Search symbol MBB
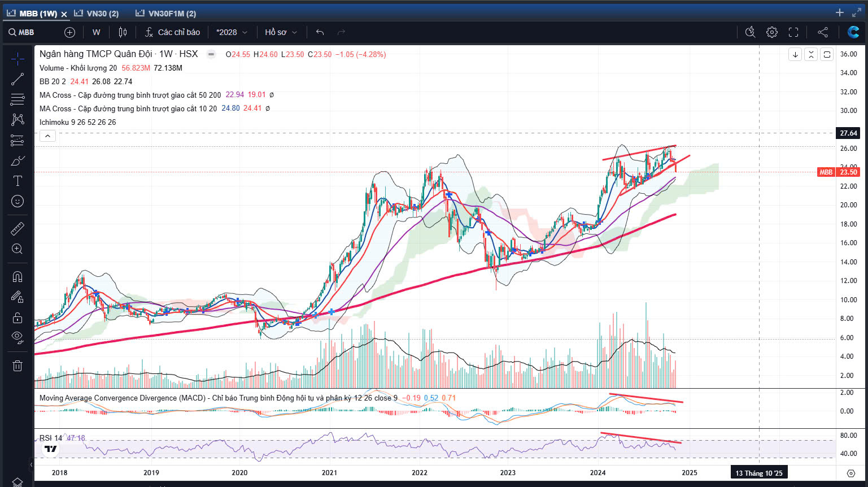The width and height of the screenshot is (868, 487). pyautogui.click(x=21, y=32)
